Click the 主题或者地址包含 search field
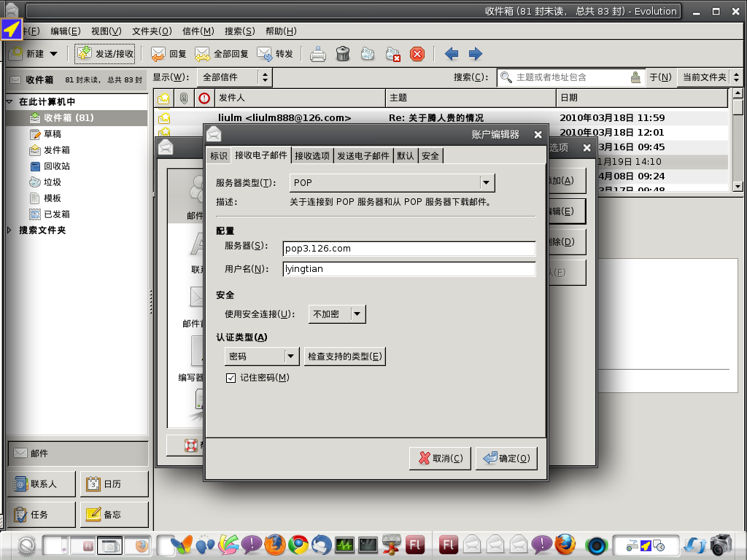 tap(572, 77)
